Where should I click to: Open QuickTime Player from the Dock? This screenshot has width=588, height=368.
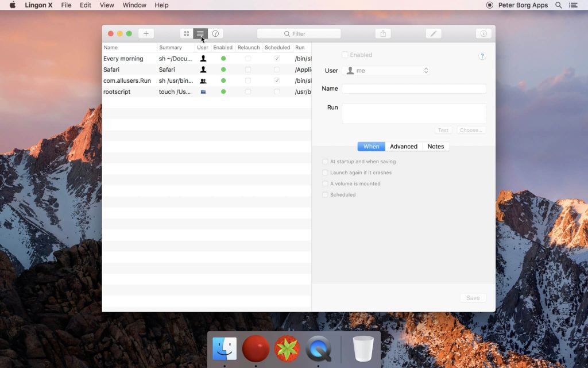(319, 348)
